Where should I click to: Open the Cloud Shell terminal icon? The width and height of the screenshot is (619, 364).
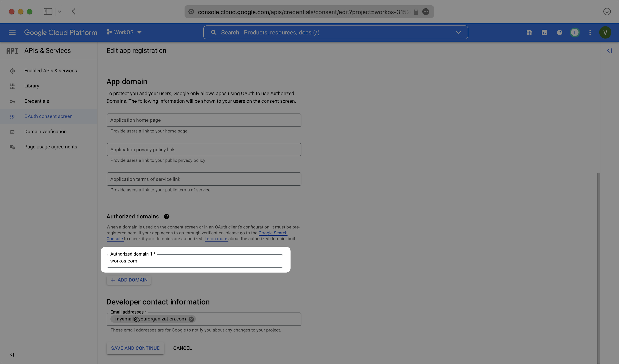(544, 32)
